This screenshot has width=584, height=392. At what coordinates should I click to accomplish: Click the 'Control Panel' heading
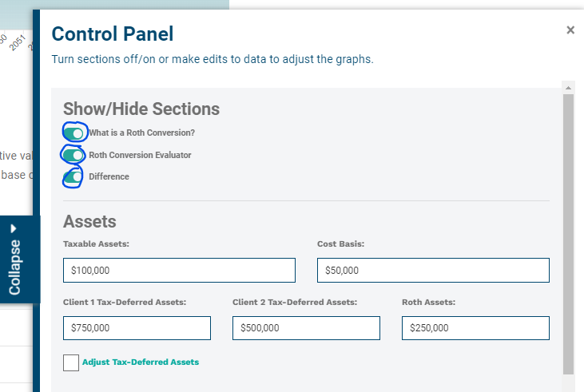pos(113,34)
